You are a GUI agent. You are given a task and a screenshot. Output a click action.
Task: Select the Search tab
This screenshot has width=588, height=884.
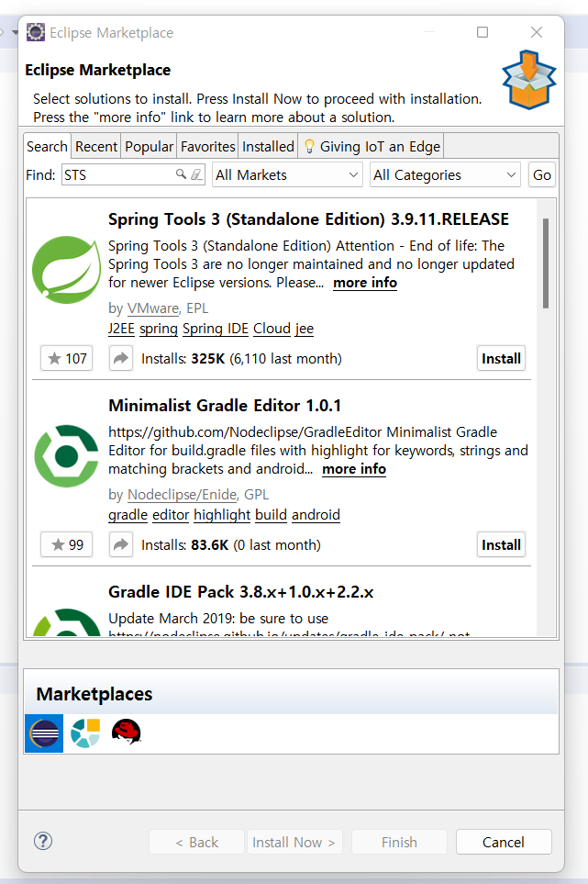(x=48, y=147)
